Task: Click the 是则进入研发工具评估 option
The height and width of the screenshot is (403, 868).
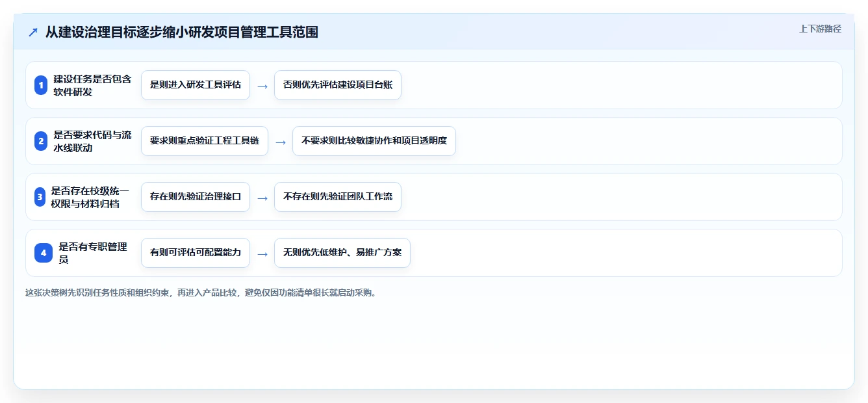Action: (196, 85)
